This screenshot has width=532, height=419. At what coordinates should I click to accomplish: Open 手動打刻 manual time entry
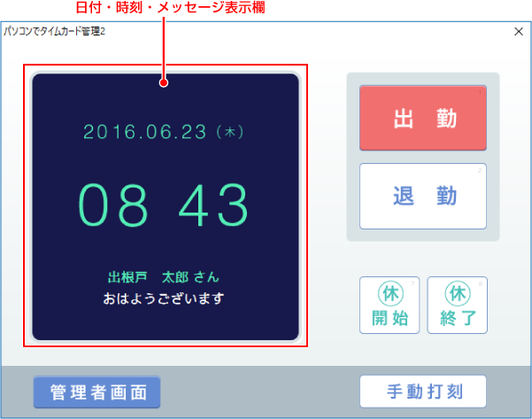point(423,392)
